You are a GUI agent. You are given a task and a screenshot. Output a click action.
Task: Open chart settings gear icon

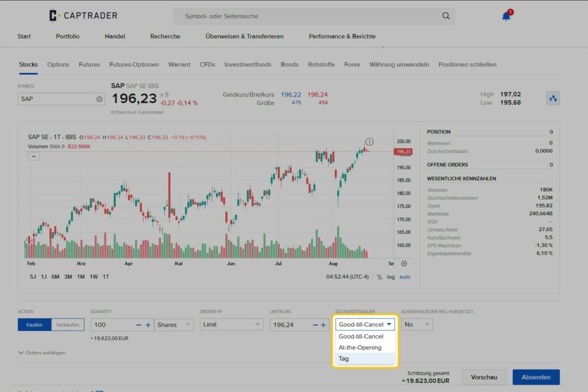coord(404,264)
